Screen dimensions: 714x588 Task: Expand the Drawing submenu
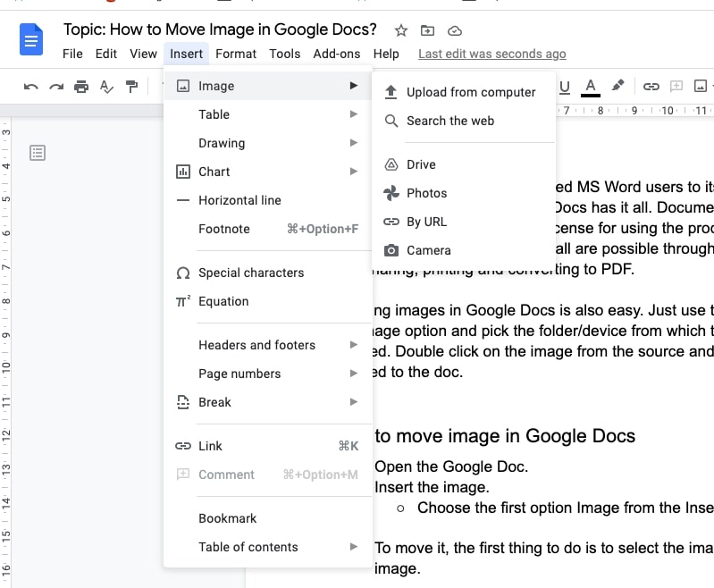click(x=268, y=143)
